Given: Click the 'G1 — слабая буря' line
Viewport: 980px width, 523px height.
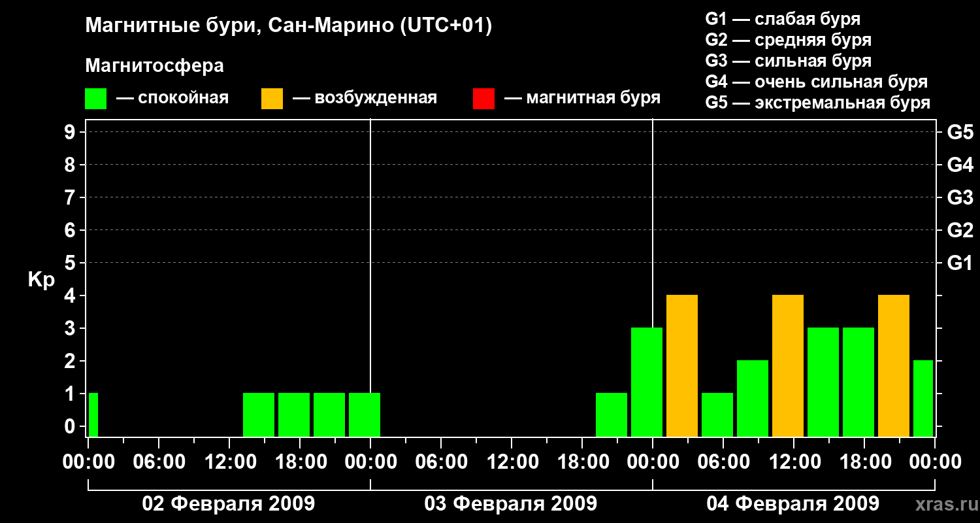Looking at the screenshot, I should pyautogui.click(x=783, y=19).
